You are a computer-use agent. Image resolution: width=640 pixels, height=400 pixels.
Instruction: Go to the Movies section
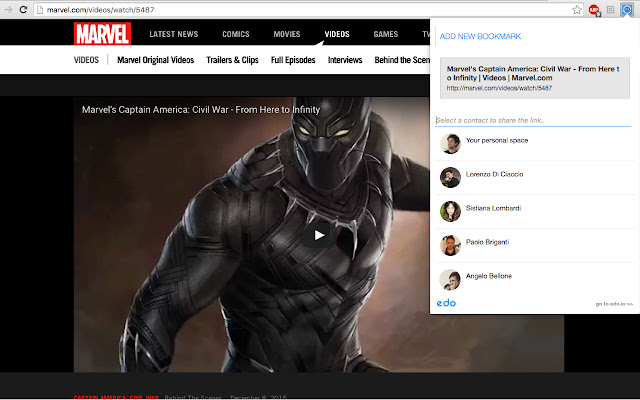click(286, 34)
